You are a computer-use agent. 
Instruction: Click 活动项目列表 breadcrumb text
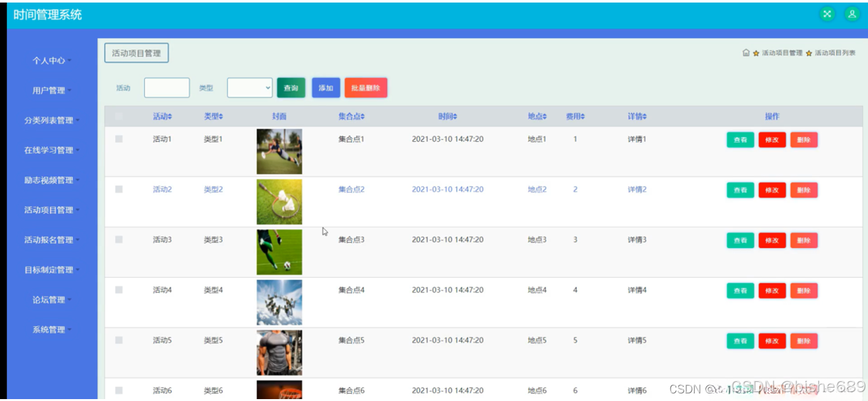point(835,53)
